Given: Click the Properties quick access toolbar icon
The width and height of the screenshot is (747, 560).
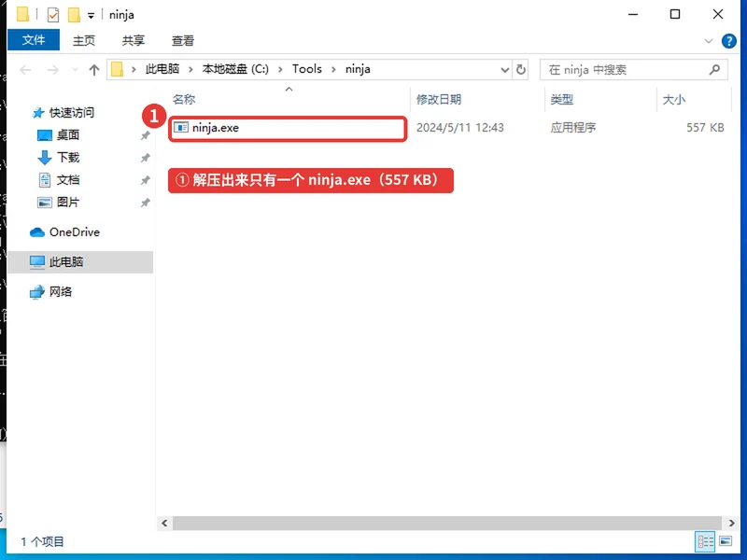Looking at the screenshot, I should click(53, 15).
